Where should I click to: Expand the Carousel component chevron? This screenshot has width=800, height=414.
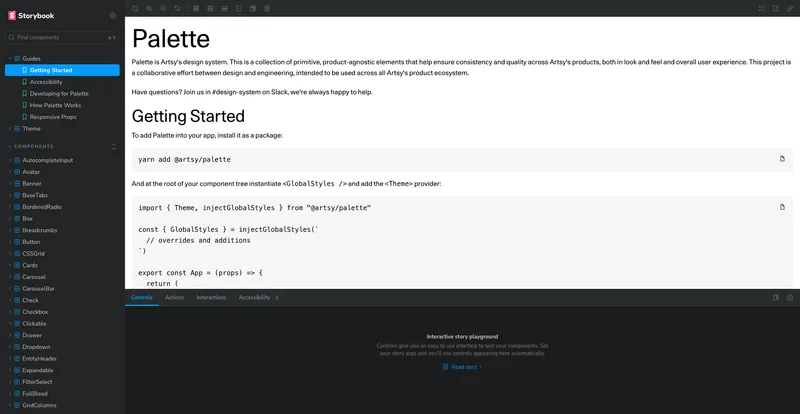point(10,277)
